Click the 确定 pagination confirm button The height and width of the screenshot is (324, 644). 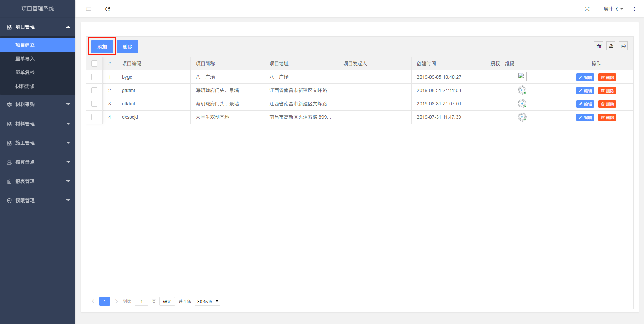[x=167, y=301]
